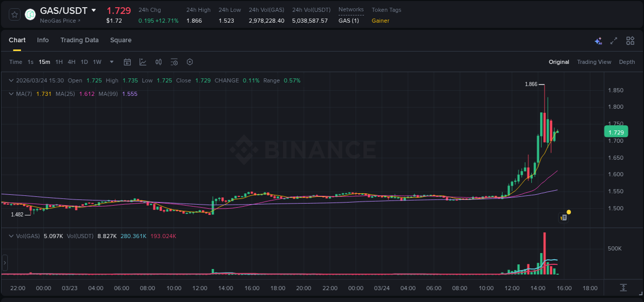This screenshot has width=644, height=302.
Task: Click the GAS/USDT pair name
Action: click(x=64, y=10)
